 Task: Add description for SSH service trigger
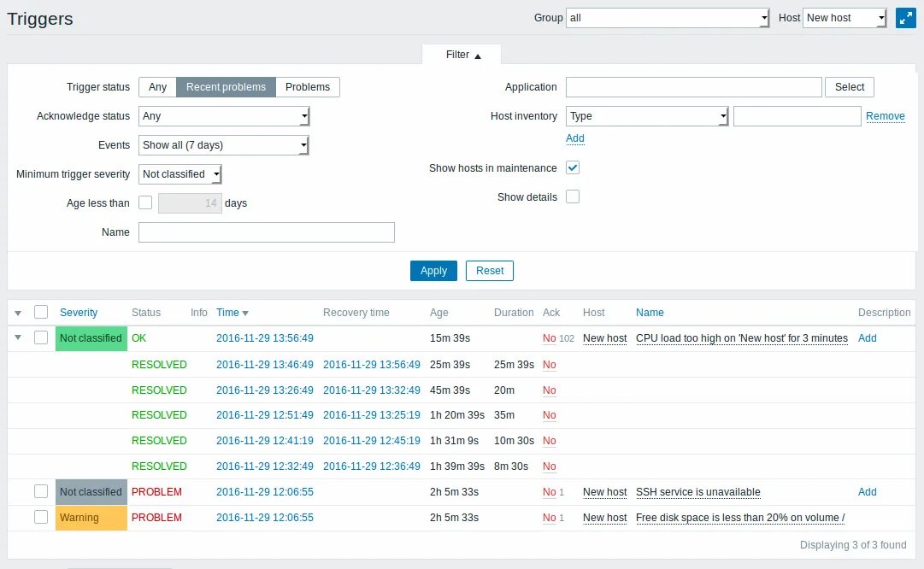(867, 492)
